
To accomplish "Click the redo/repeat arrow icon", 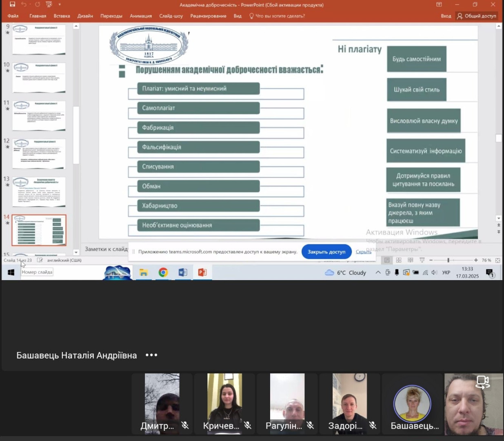I will pos(38,4).
